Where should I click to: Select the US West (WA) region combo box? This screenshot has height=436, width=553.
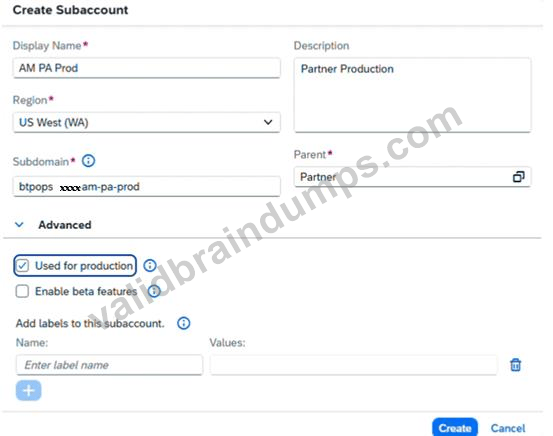tap(147, 122)
